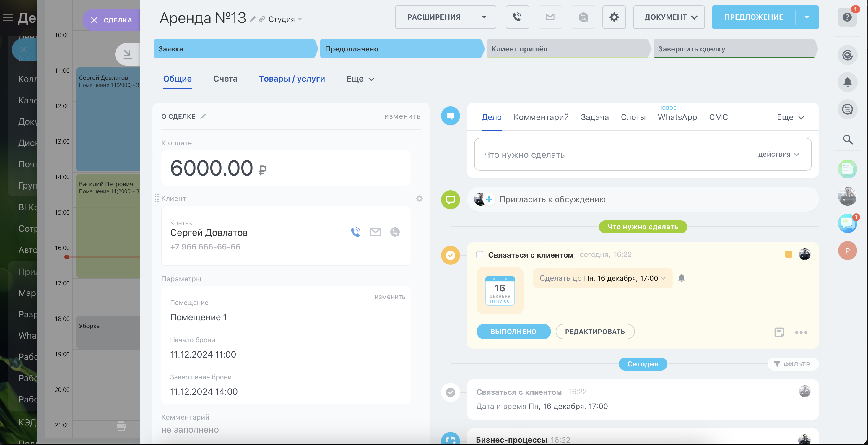Image resolution: width=868 pixels, height=445 pixels.
Task: Call contact Сергей Довлатов via phone icon
Action: (x=355, y=232)
